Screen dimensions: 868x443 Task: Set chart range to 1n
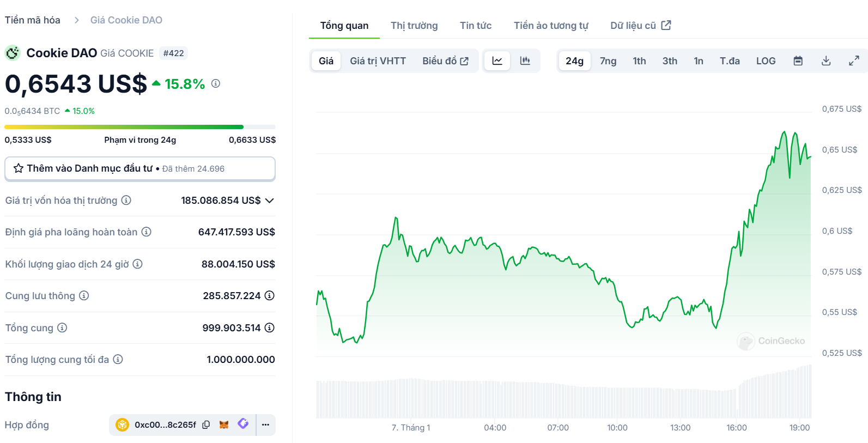(x=699, y=61)
